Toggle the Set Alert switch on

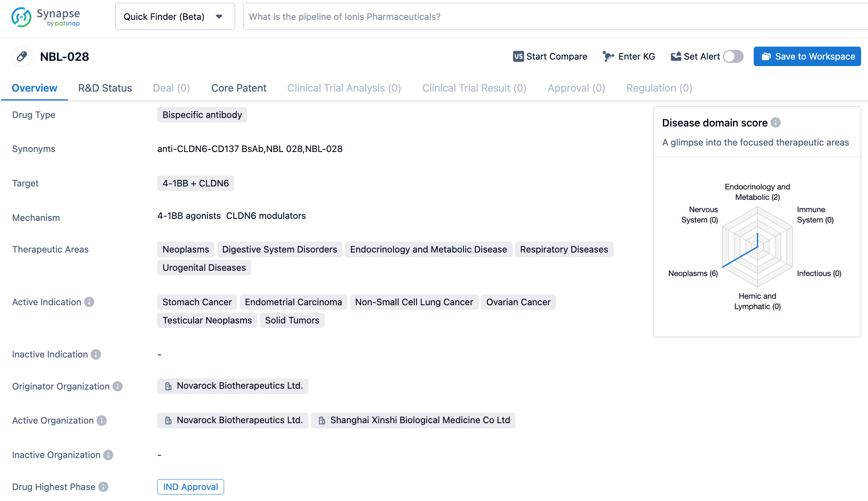pos(733,56)
